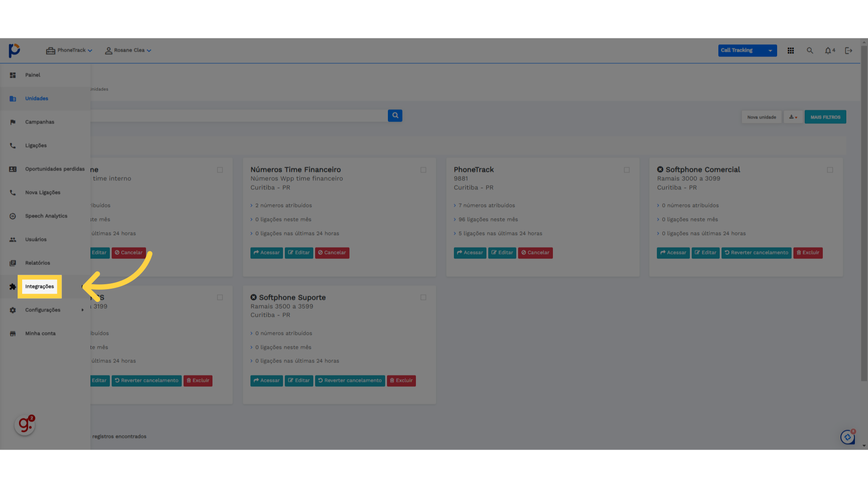Click Reverter cancelamento on Softphone Comercial
The height and width of the screenshot is (488, 868).
[756, 253]
